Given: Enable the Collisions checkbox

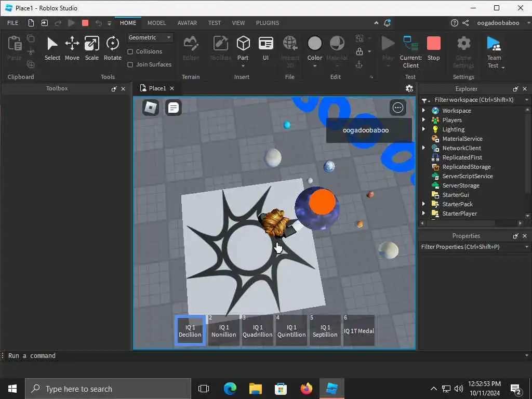Looking at the screenshot, I should pos(130,51).
